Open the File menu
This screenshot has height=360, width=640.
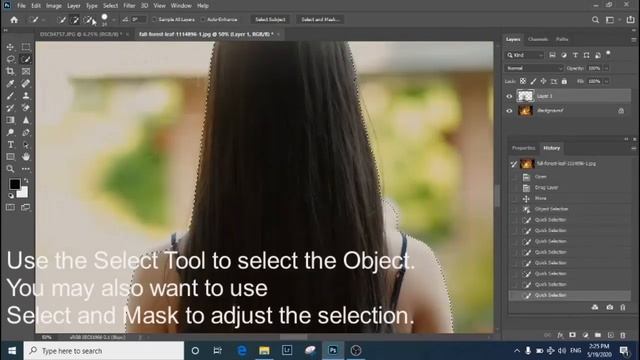21,6
